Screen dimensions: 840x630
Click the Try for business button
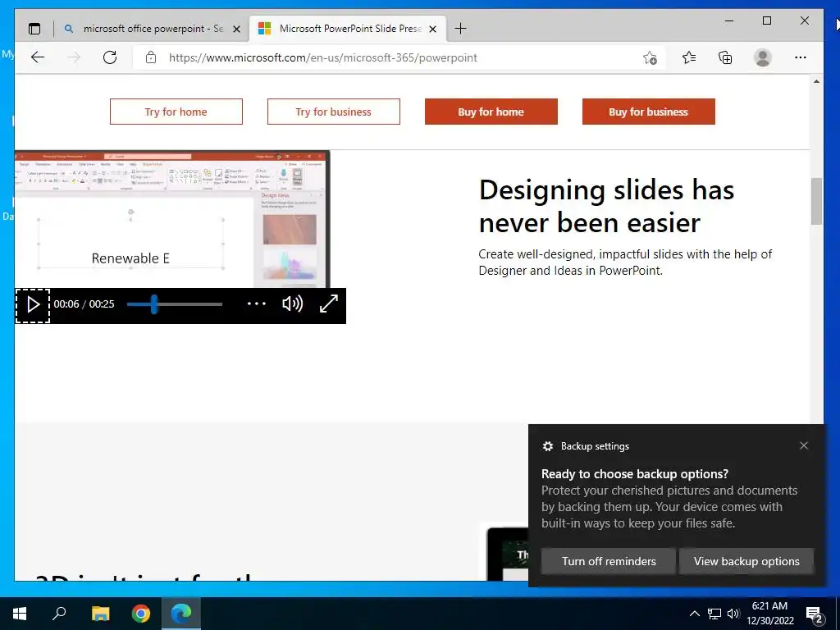point(333,112)
